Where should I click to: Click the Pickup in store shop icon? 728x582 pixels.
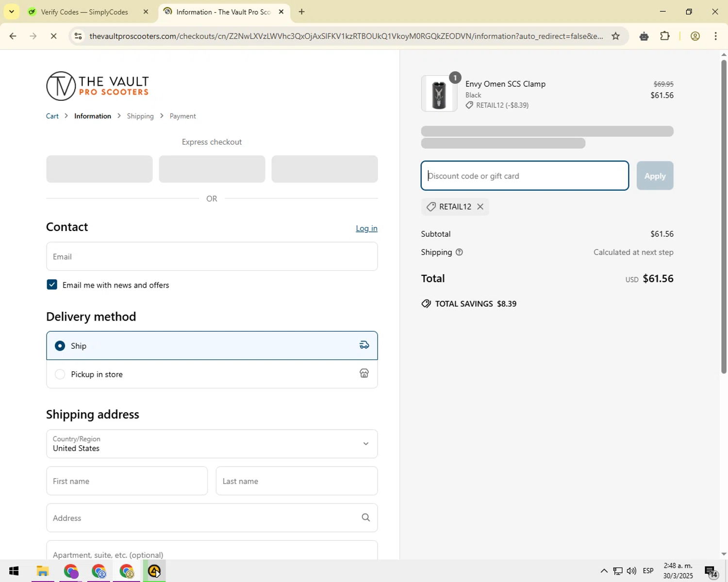pyautogui.click(x=364, y=373)
